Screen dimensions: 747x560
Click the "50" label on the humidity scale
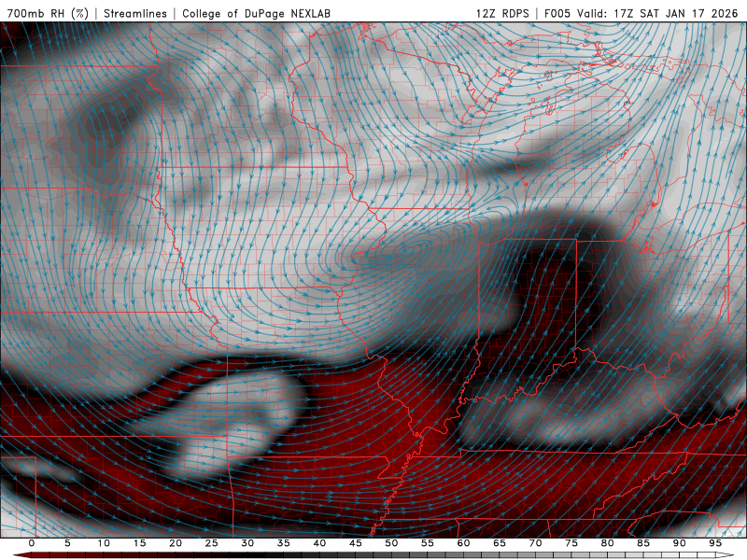coord(391,543)
